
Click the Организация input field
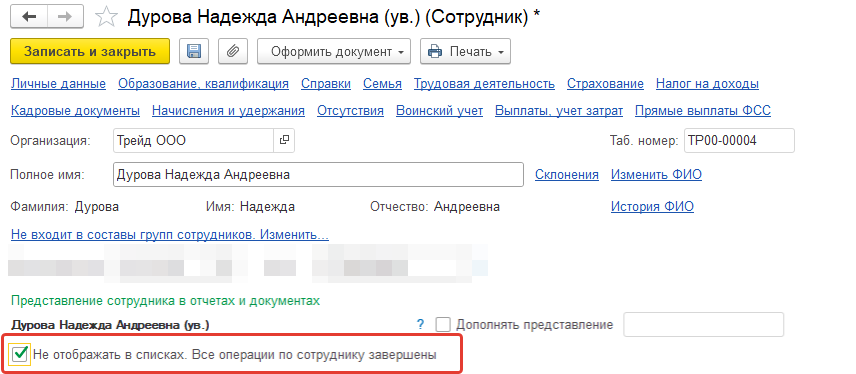coord(193,140)
